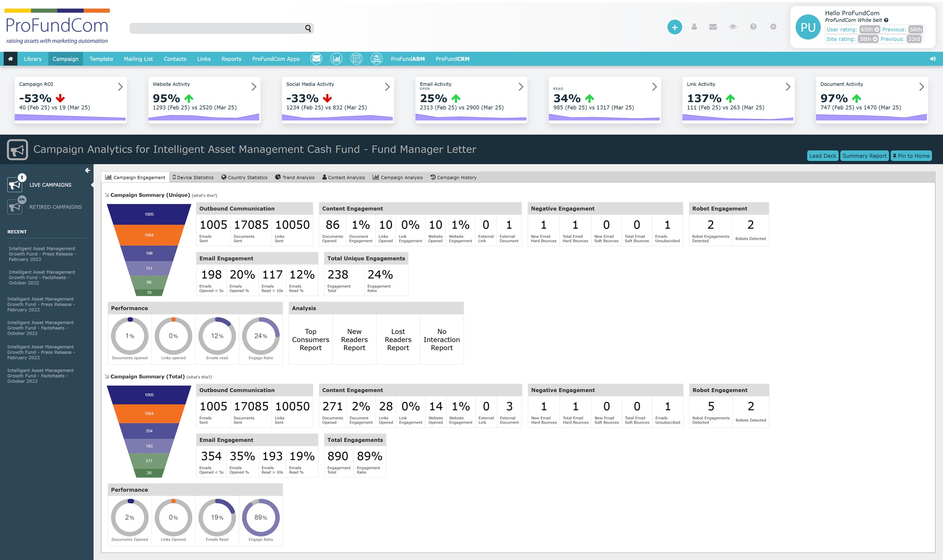Collapse sidebar with left arrow icon
The image size is (943, 560).
(87, 170)
